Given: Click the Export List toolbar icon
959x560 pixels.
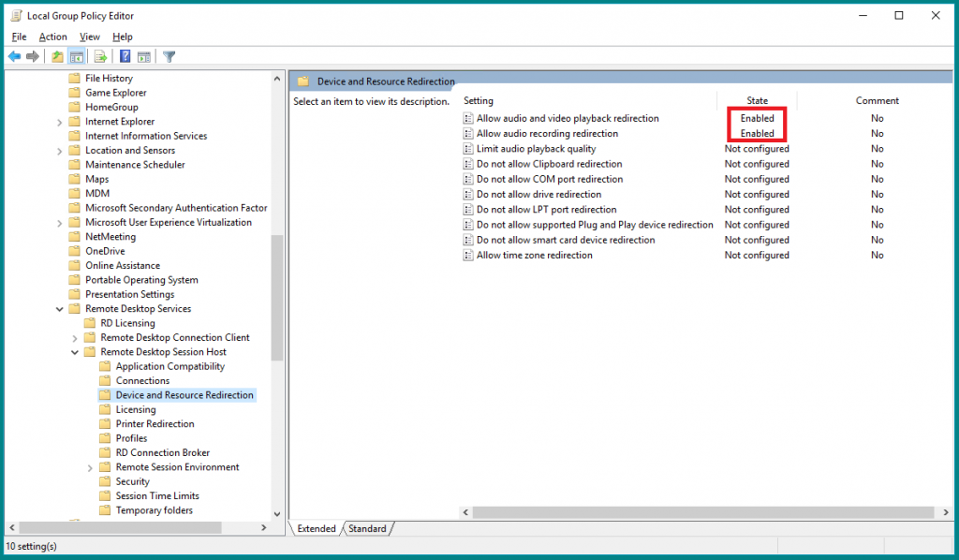Looking at the screenshot, I should click(x=101, y=57).
